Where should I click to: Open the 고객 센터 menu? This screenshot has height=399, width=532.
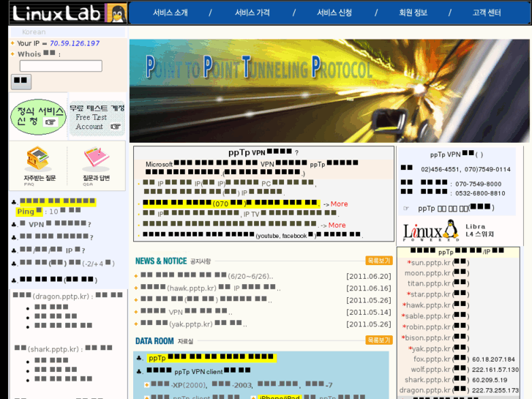(487, 13)
